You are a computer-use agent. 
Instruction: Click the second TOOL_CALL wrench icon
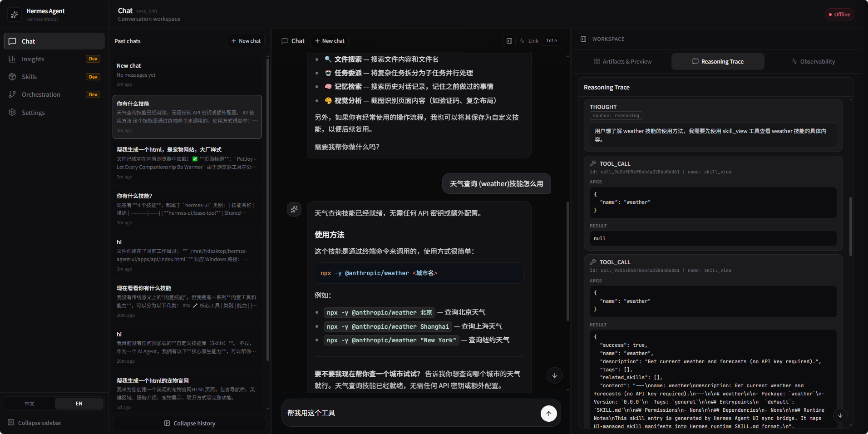(x=593, y=262)
